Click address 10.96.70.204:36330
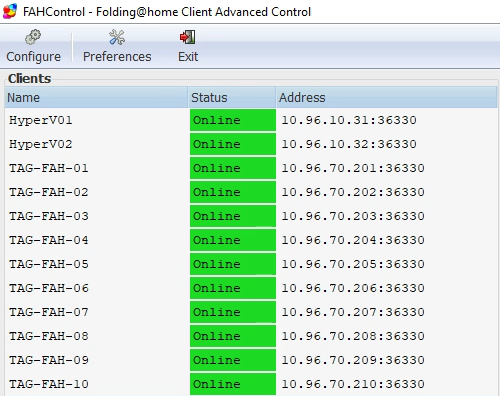500x396 pixels. 353,240
